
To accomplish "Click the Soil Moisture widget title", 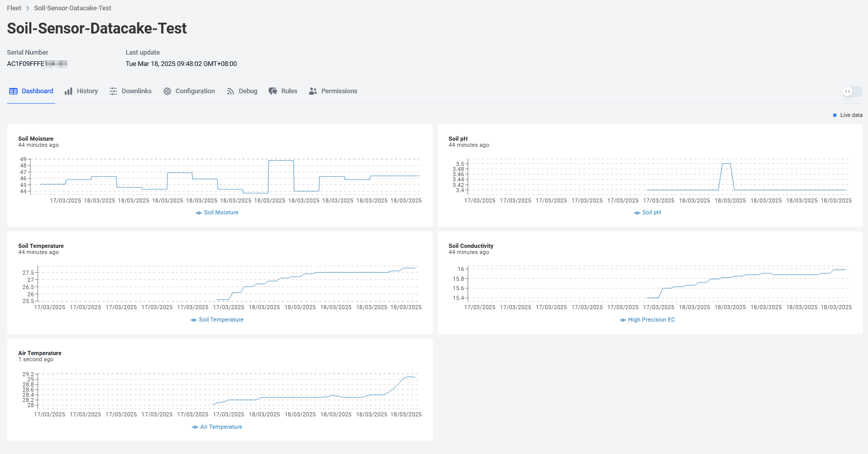I will tap(36, 139).
